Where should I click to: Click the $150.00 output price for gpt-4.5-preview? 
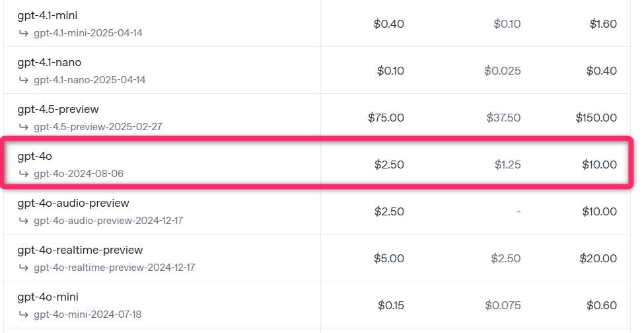pyautogui.click(x=596, y=118)
